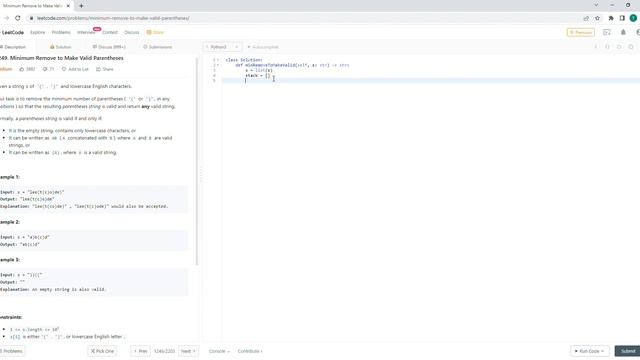Open the Explore menu item
Image resolution: width=640 pixels, height=360 pixels.
click(38, 32)
